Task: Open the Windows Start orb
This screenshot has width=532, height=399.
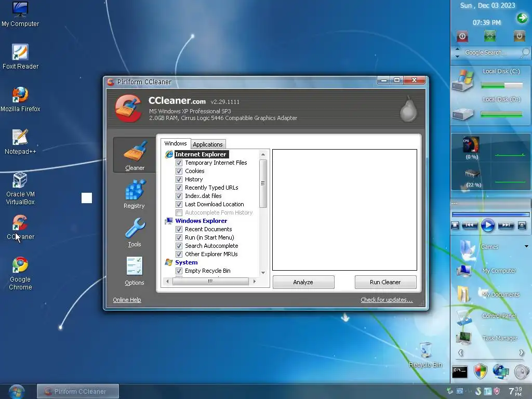Action: pos(17,392)
